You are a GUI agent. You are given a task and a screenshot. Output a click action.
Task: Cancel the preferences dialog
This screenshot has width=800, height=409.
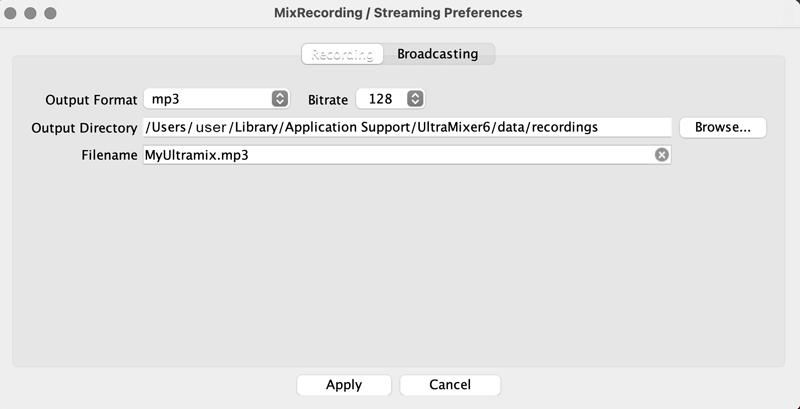click(450, 385)
